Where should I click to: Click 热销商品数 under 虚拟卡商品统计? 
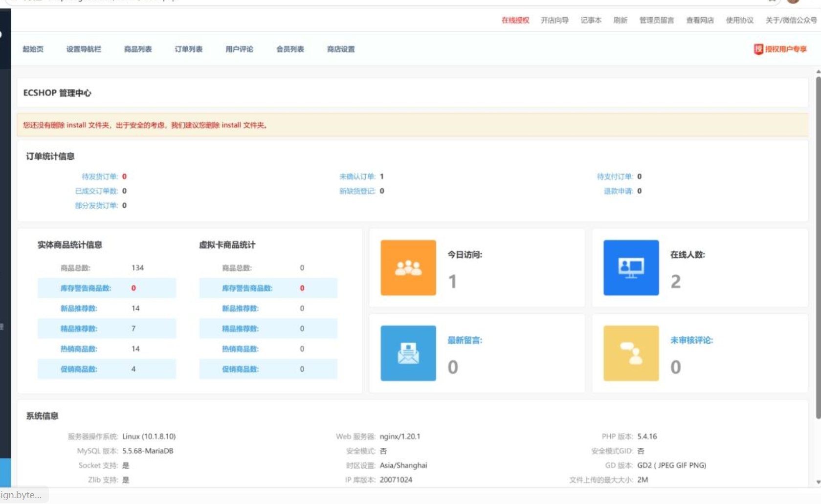240,349
